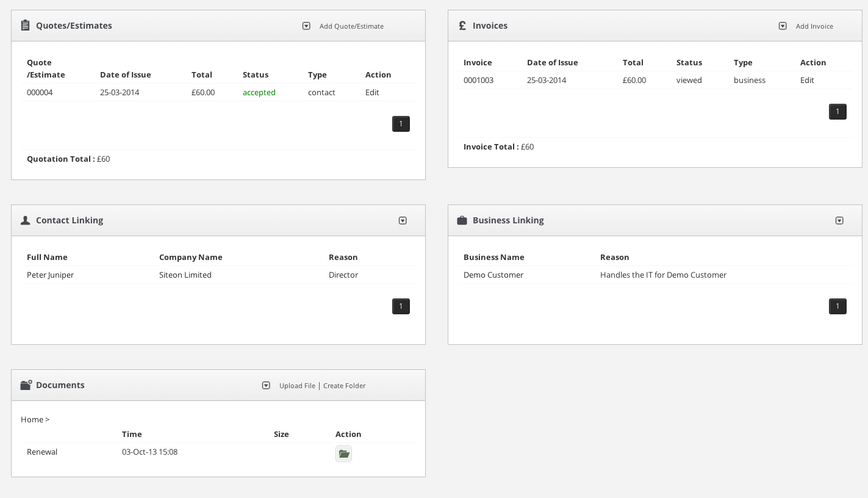Go to Home in Documents breadcrumb
Screen dimensions: 868x498
point(32,420)
